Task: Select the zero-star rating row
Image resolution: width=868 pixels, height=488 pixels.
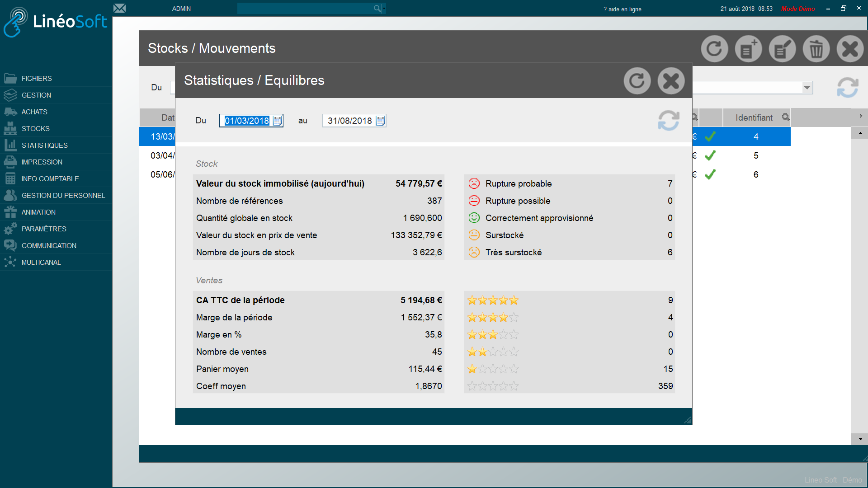Action: (570, 386)
